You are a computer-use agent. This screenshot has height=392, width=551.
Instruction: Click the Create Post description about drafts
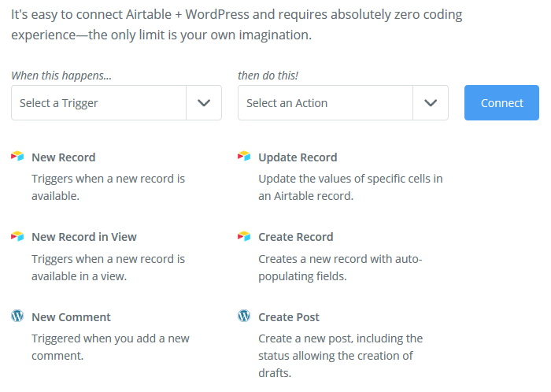[x=340, y=356]
